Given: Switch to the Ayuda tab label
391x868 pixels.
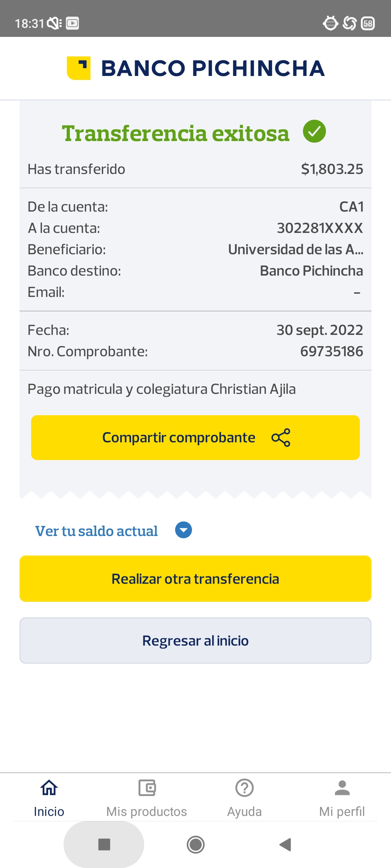Looking at the screenshot, I should [244, 812].
